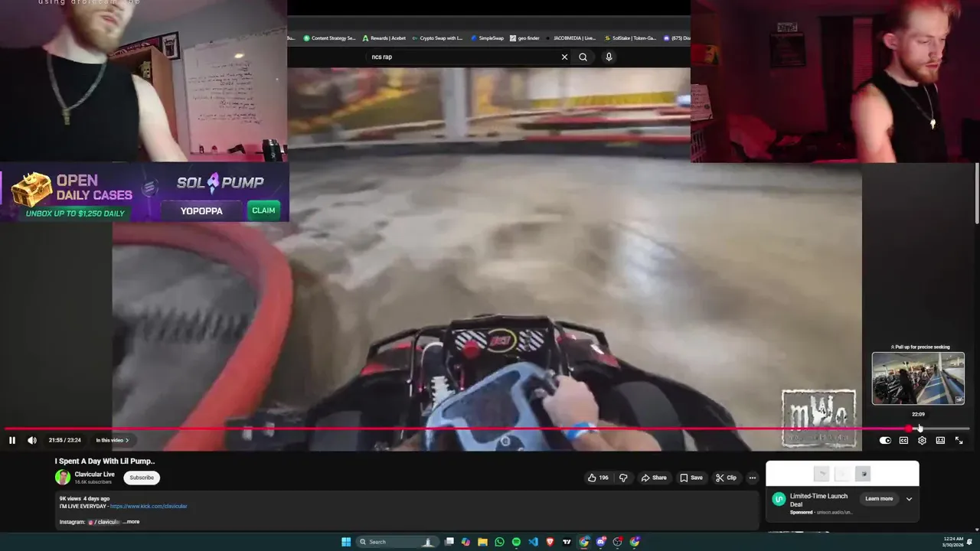Pause the YouTube video
This screenshot has height=551, width=980.
click(x=11, y=440)
